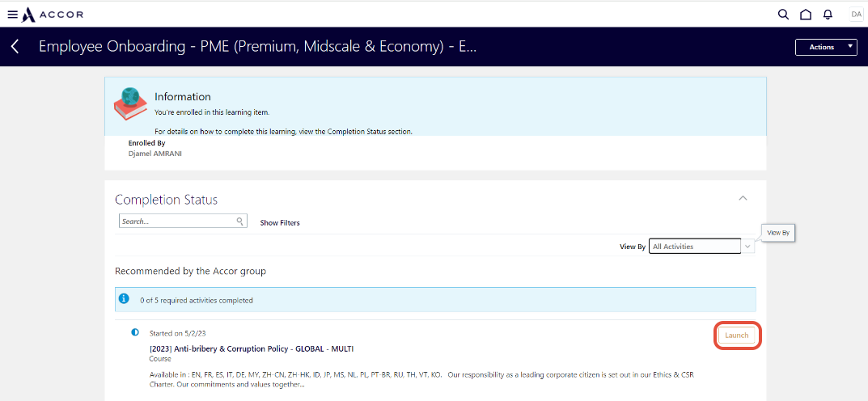Click the magnifier inside the search box

[x=239, y=222]
